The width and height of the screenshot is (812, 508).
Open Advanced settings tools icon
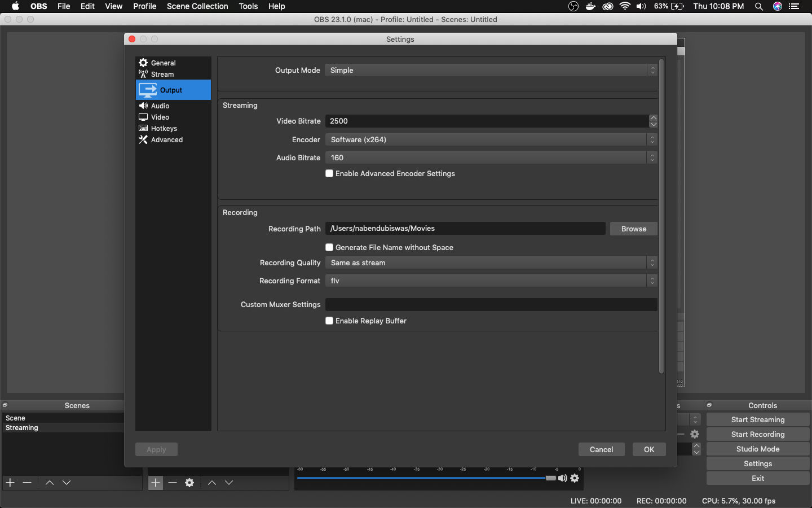click(x=143, y=139)
